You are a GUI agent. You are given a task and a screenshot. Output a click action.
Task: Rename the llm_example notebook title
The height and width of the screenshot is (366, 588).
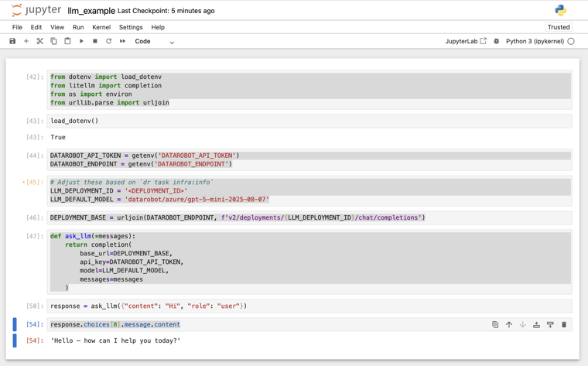pyautogui.click(x=91, y=11)
